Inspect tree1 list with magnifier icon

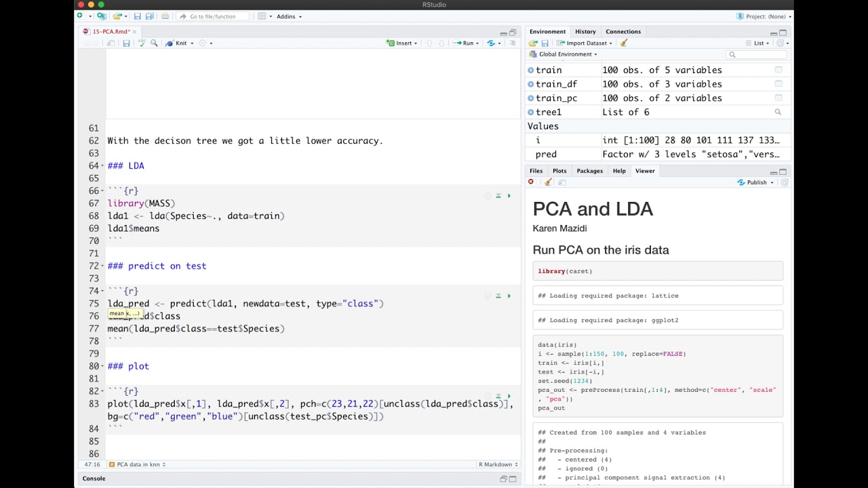click(x=778, y=113)
